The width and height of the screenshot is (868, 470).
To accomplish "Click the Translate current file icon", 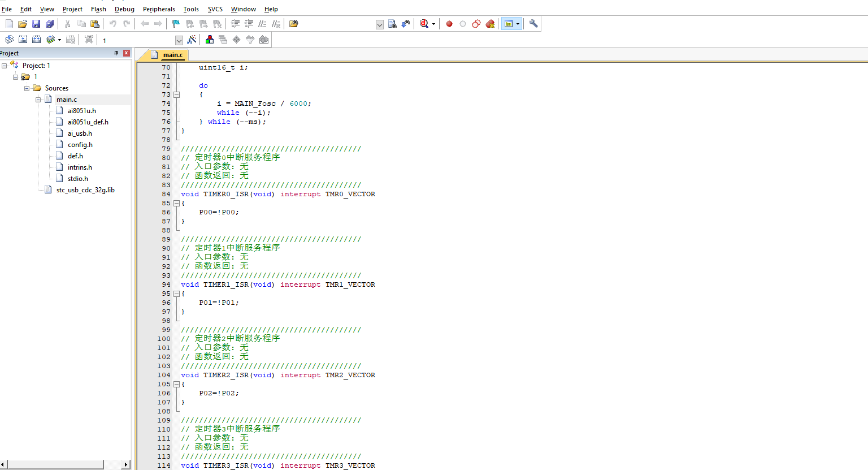I will (9, 40).
